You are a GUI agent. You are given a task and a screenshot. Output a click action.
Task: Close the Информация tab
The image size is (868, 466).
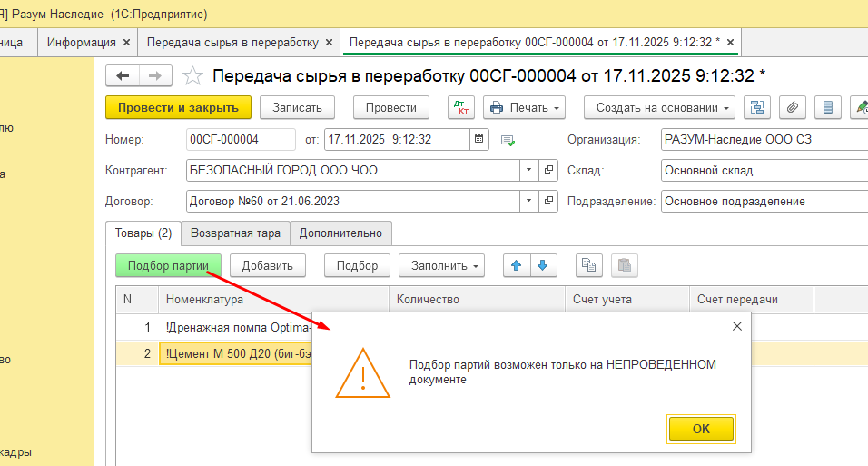coord(126,42)
